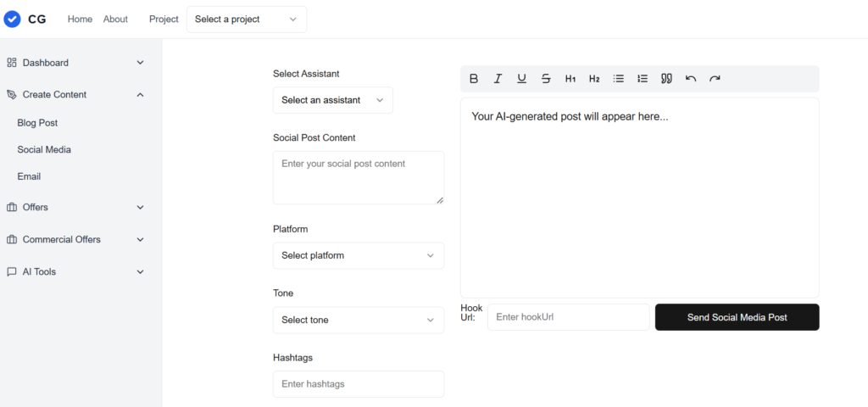Apply italic formatting in the editor
Image resolution: width=868 pixels, height=407 pixels.
[x=498, y=79]
